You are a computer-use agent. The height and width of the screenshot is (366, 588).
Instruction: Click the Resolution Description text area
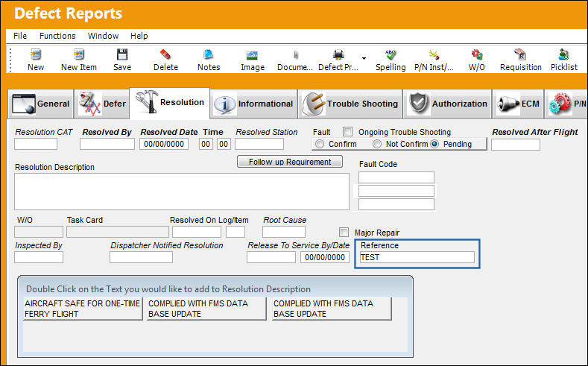pyautogui.click(x=182, y=192)
